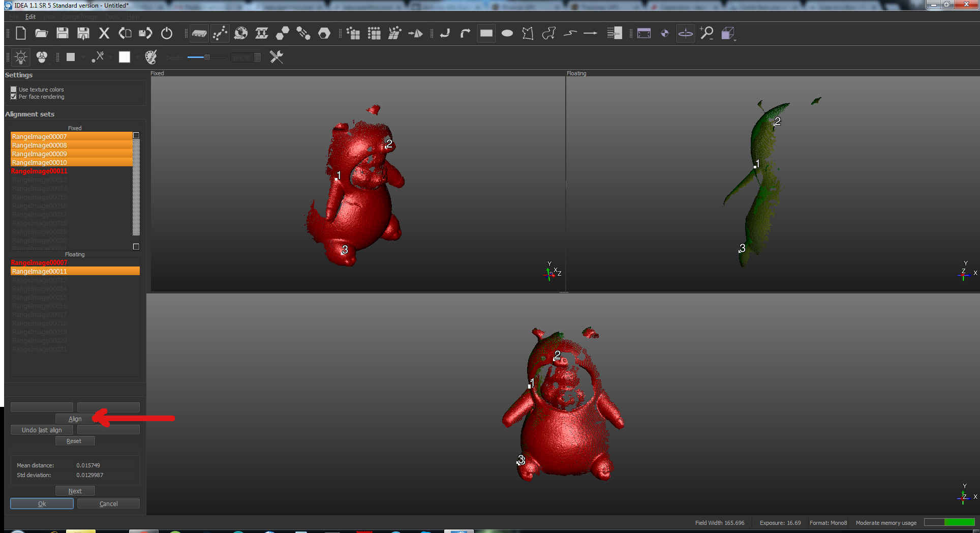980x533 pixels.
Task: Select RangeImage00007 in Fixed list
Action: 71,136
